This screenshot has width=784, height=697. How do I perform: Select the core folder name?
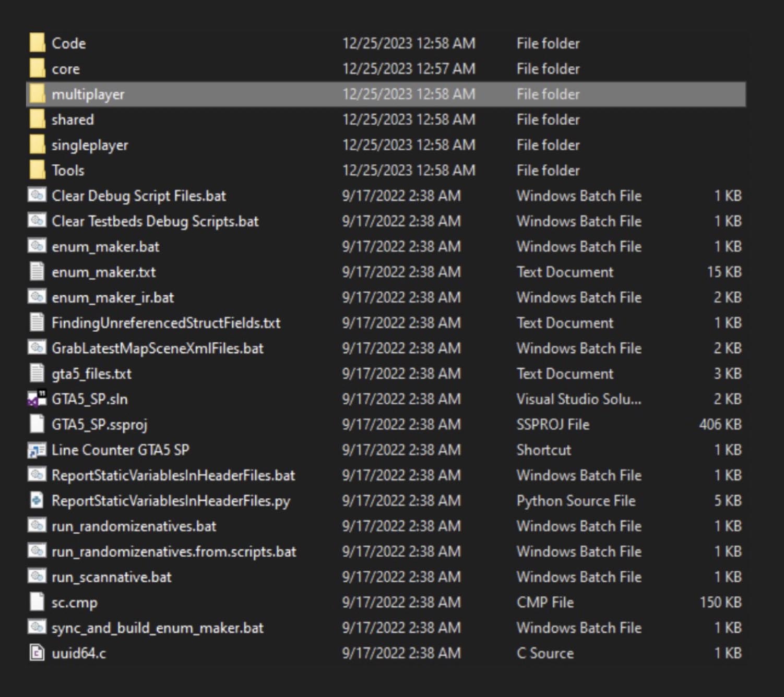(x=66, y=69)
